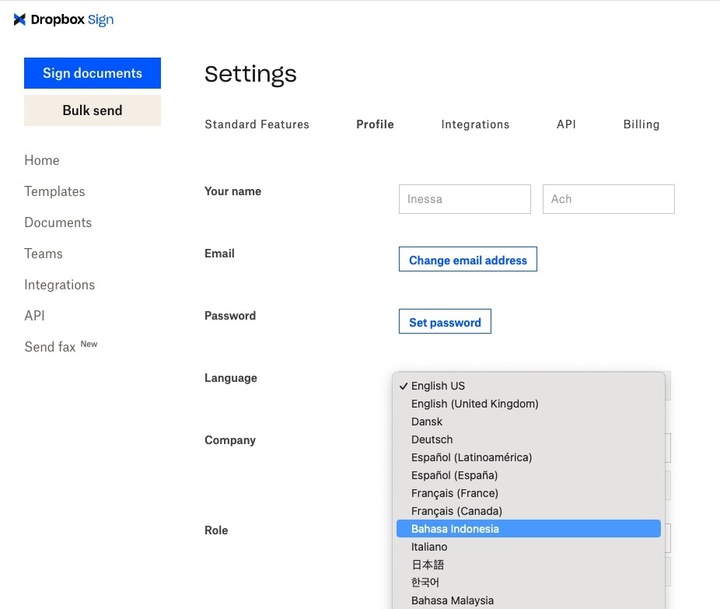Click the Dropbox Sign logo

coord(63,20)
